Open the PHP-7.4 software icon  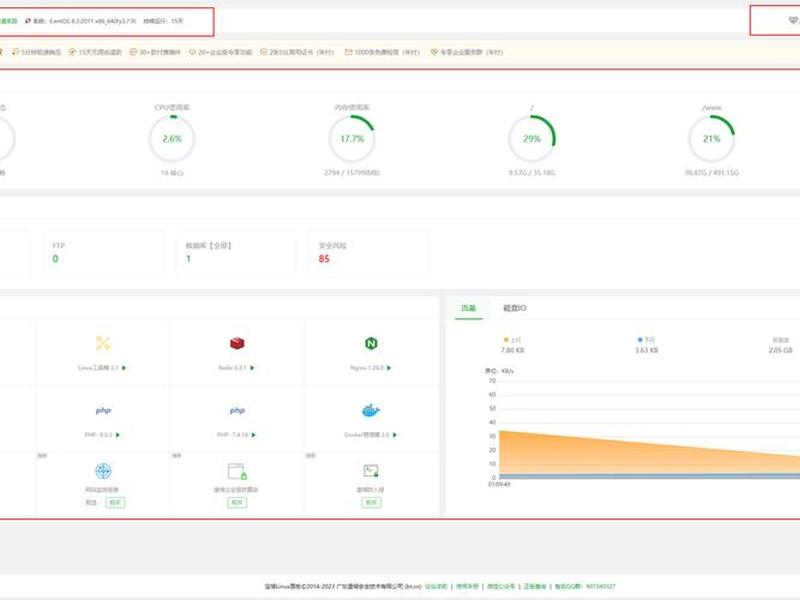pyautogui.click(x=237, y=410)
